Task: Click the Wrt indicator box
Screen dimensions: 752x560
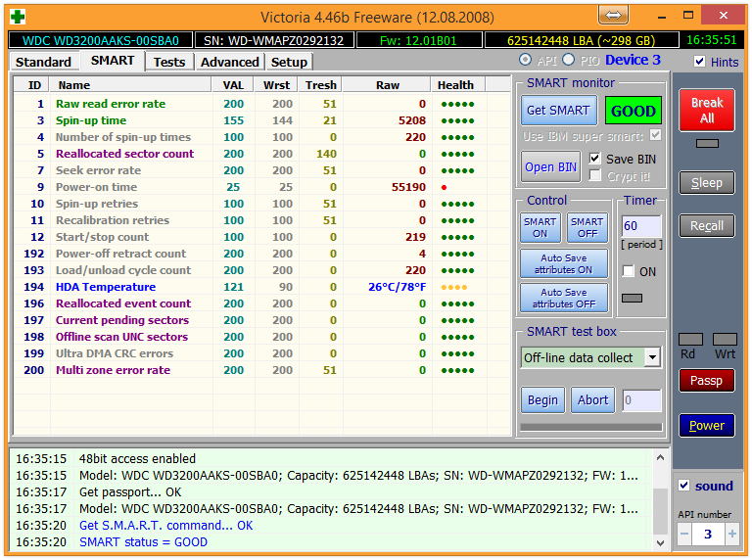Action: tap(725, 340)
